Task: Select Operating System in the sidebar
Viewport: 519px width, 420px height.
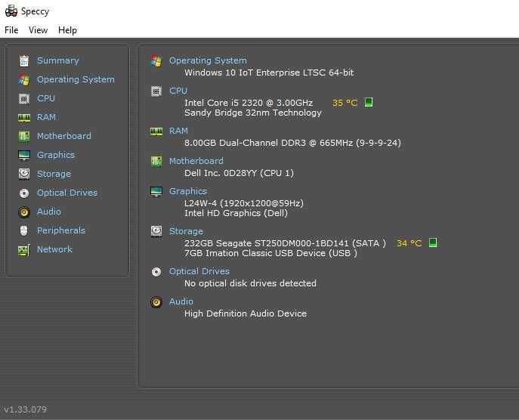Action: coord(76,79)
